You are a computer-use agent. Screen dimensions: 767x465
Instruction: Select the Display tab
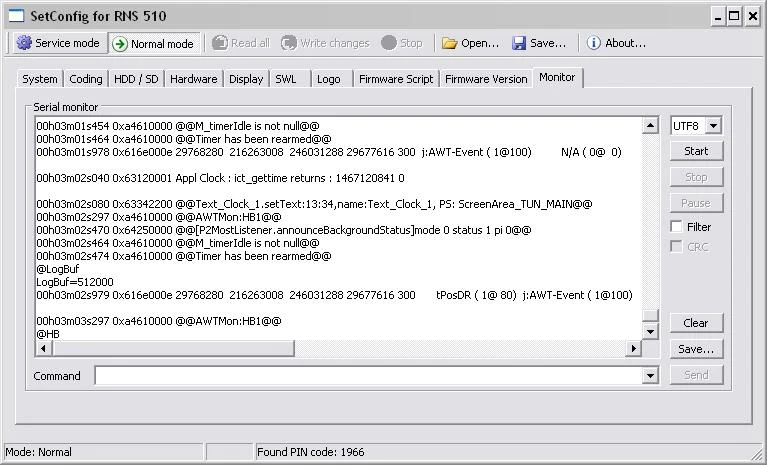click(x=246, y=79)
